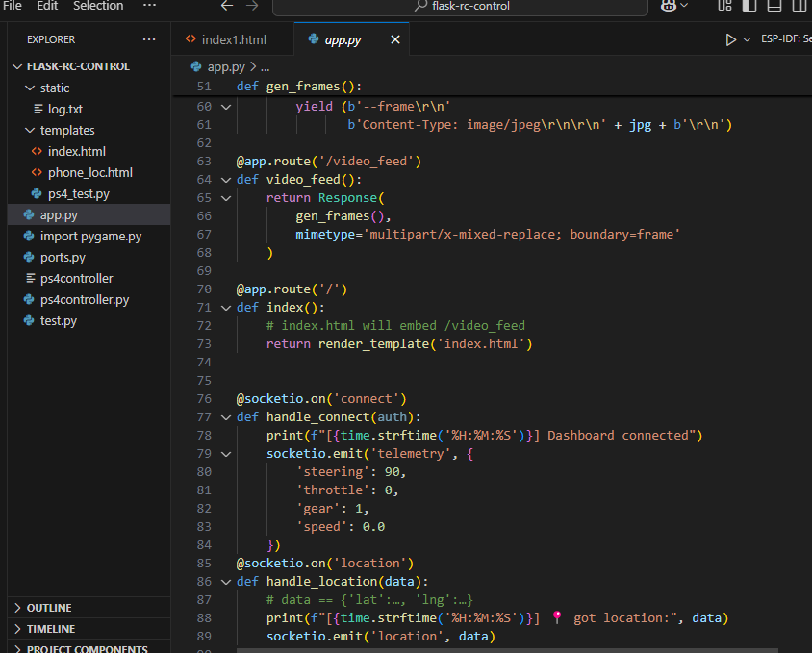Click the flask-rc-control command center search box
Viewport: 812px width, 653px height.
(x=461, y=6)
